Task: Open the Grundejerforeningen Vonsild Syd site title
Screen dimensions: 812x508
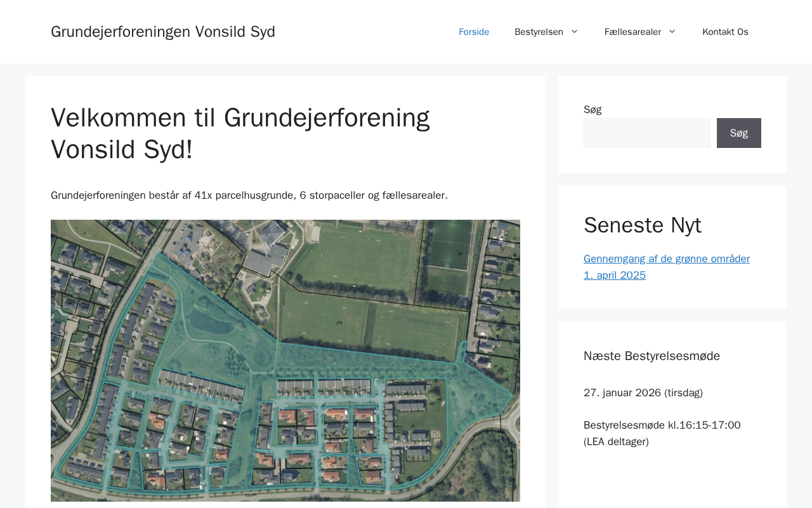Action: pyautogui.click(x=163, y=32)
